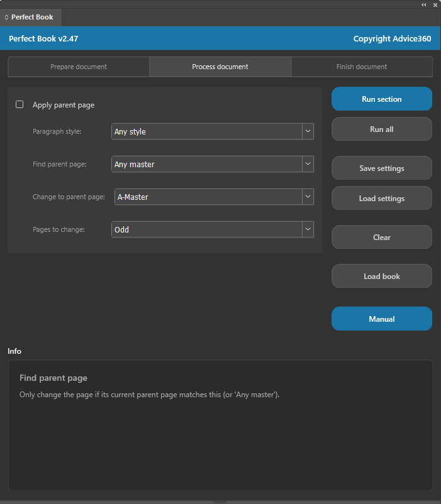This screenshot has height=504, width=441.
Task: Click the Info section heading
Action: pos(14,351)
